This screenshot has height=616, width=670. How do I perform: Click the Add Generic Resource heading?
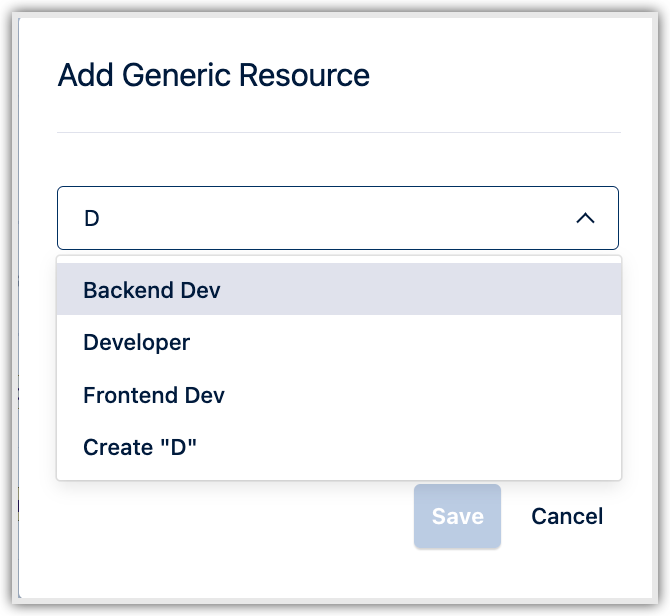213,75
